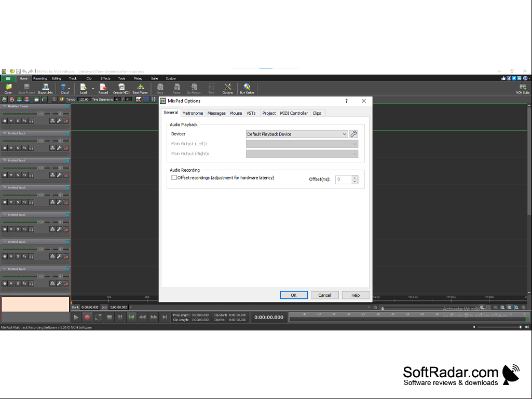Click the Create MIDI icon
Viewport: 532px width, 399px height.
point(121,89)
